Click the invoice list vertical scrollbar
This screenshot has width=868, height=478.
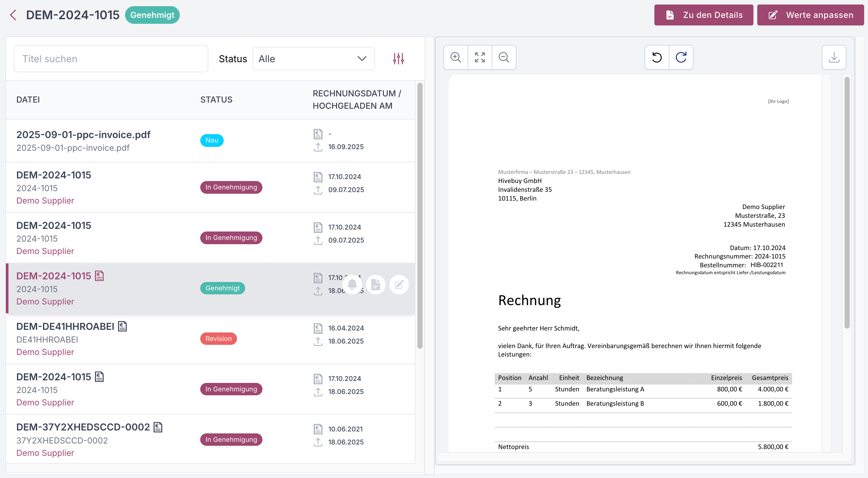click(x=419, y=216)
